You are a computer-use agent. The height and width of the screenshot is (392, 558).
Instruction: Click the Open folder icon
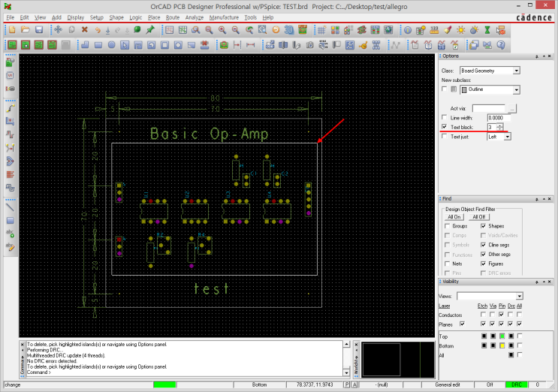[x=25, y=30]
